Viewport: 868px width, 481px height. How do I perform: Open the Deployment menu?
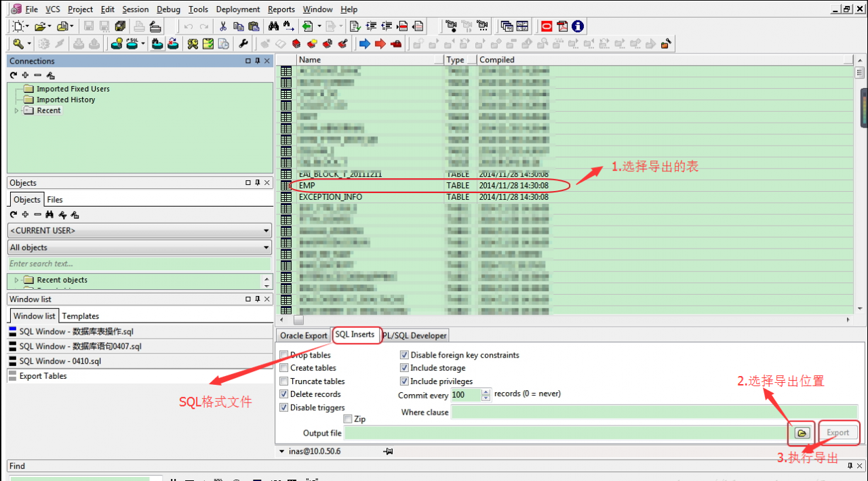point(238,9)
